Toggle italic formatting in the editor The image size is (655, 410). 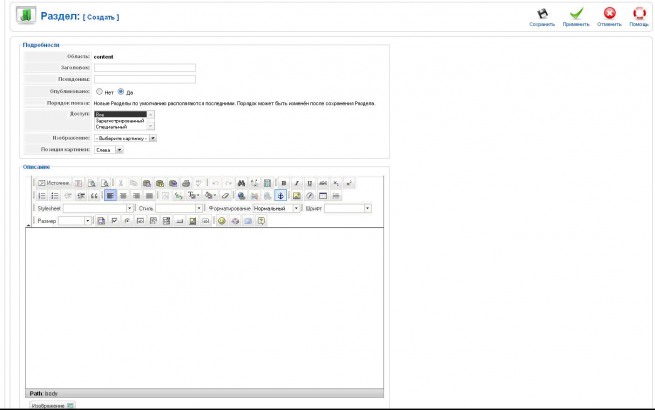[x=297, y=183]
